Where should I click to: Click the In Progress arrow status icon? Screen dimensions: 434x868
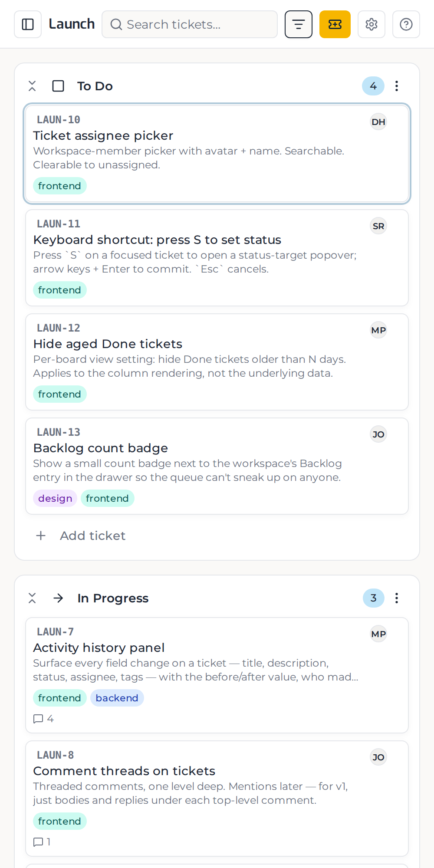[58, 598]
